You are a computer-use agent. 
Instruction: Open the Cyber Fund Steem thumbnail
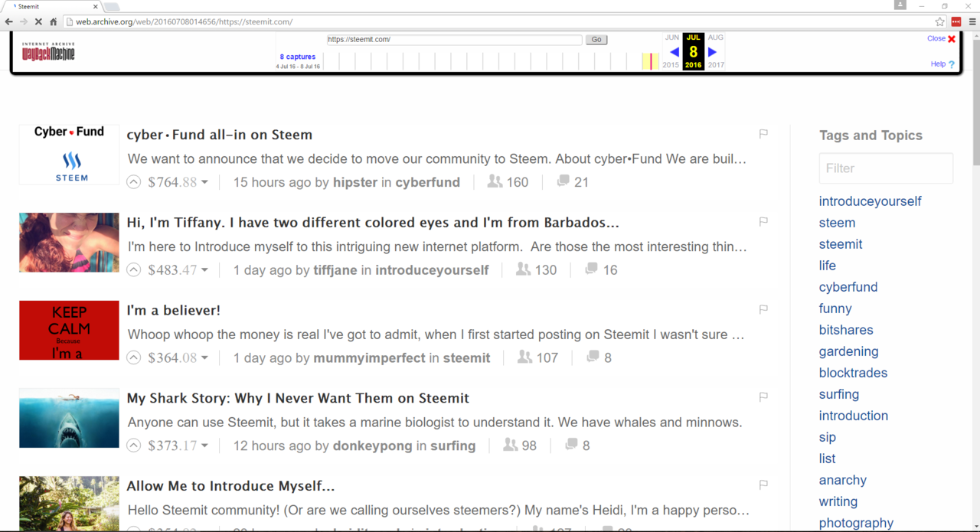click(x=69, y=155)
